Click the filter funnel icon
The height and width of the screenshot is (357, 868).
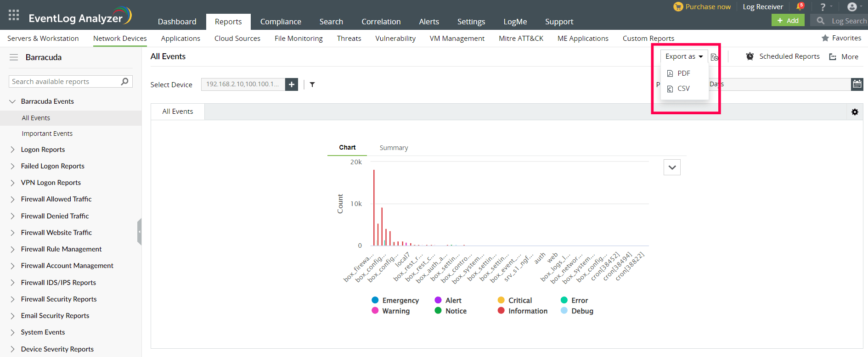(312, 84)
